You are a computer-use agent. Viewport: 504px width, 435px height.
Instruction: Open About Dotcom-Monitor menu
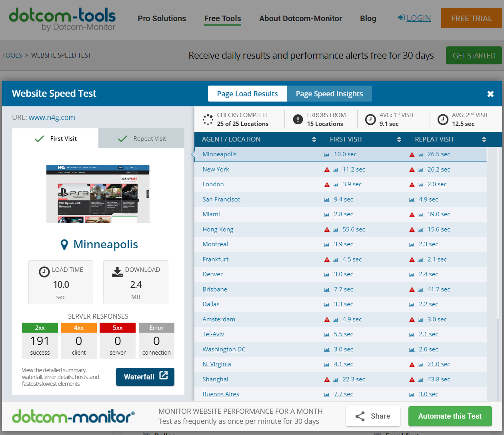point(300,18)
